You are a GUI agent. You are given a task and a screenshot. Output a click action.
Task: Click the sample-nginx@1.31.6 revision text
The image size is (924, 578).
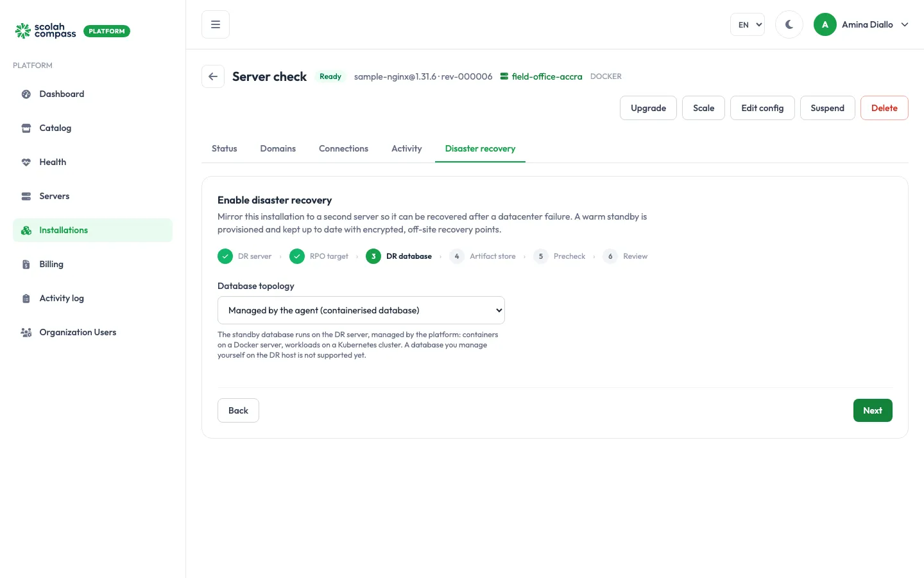point(424,76)
